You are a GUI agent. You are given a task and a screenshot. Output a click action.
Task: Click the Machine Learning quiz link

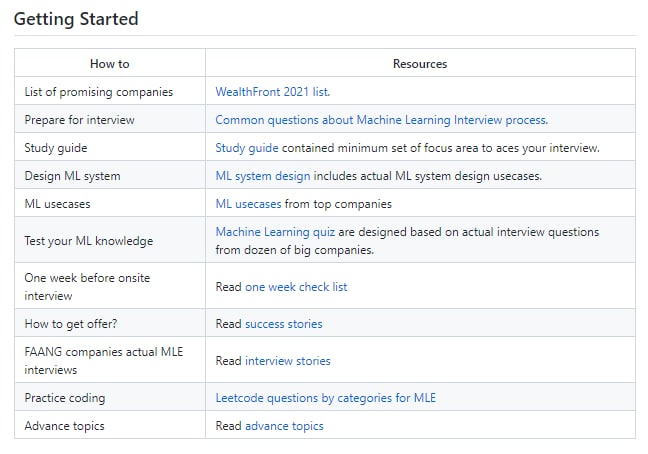[275, 231]
